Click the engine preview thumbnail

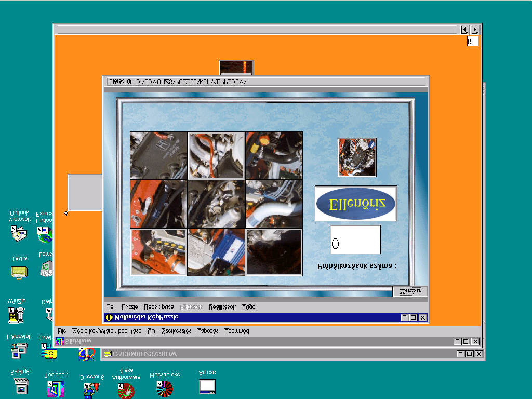[357, 157]
